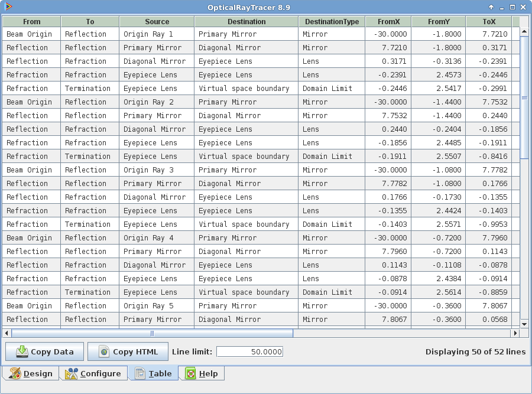Click the application logo in title bar

pos(8,7)
